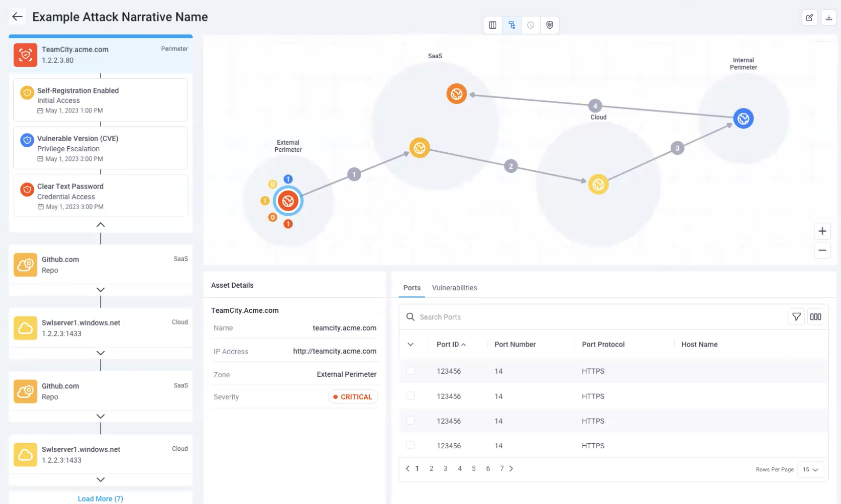841x504 pixels.
Task: Zoom in on the graph
Action: pos(822,231)
